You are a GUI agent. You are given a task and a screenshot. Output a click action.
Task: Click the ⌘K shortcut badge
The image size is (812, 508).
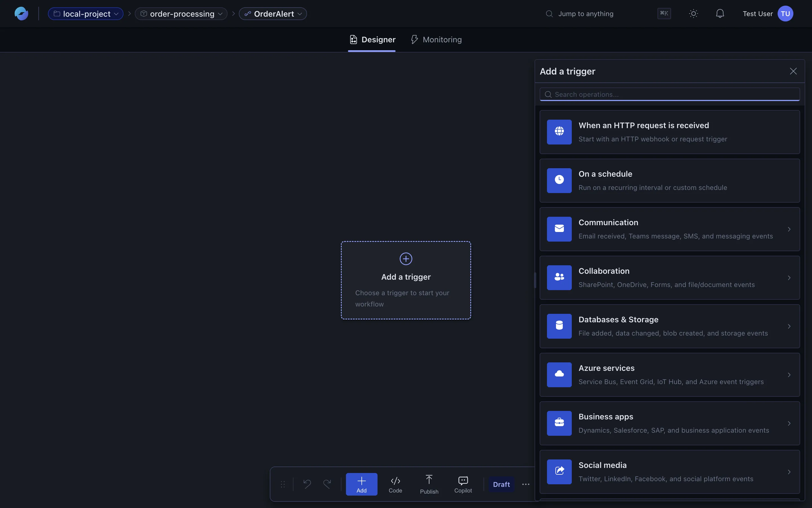click(664, 14)
